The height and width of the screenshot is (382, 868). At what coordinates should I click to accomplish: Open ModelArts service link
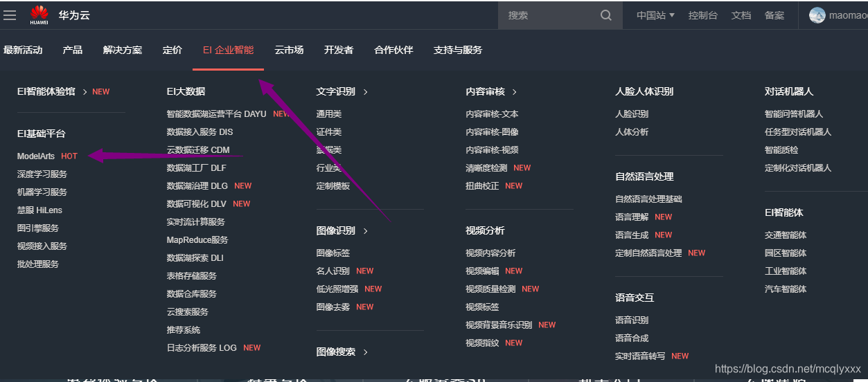click(x=36, y=156)
